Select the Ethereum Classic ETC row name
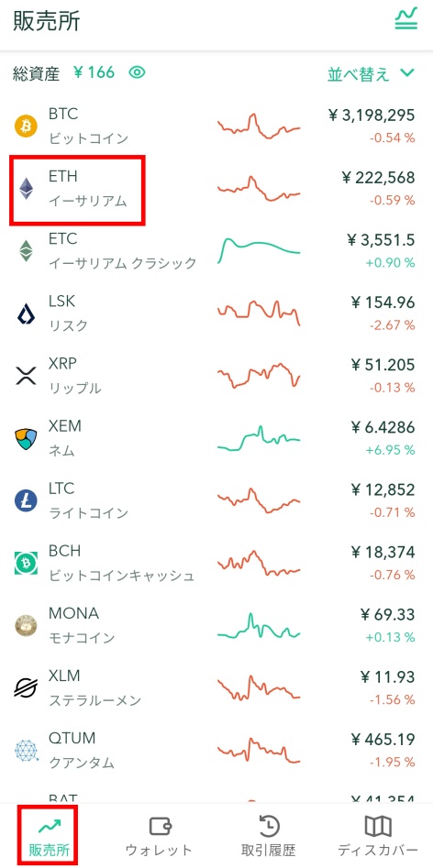The image size is (433, 868). pos(122,251)
